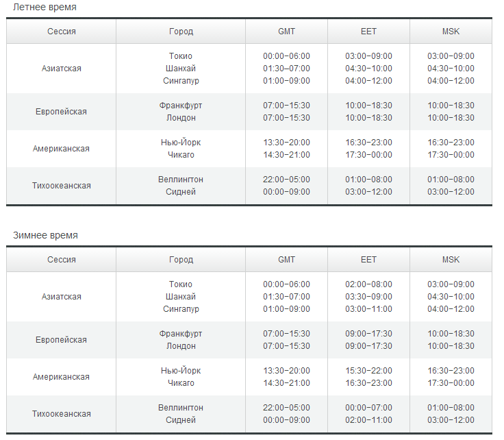
Task: Click the Сессия header in summer table
Action: pos(62,32)
